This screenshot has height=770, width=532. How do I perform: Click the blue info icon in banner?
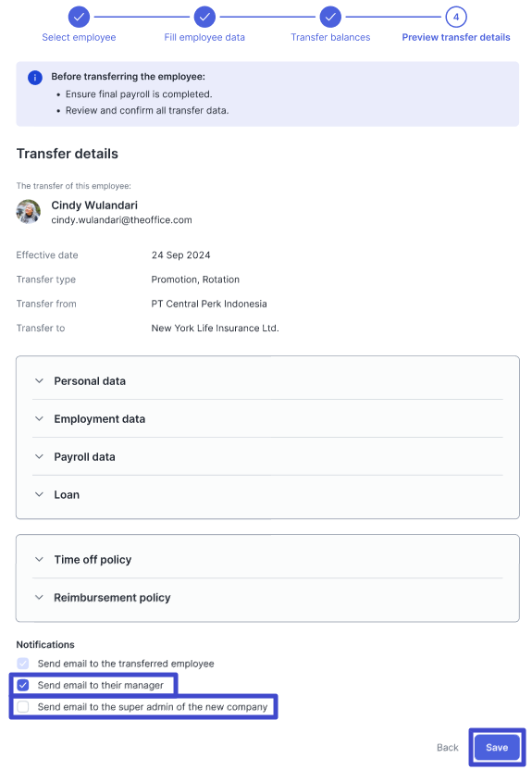pos(35,78)
